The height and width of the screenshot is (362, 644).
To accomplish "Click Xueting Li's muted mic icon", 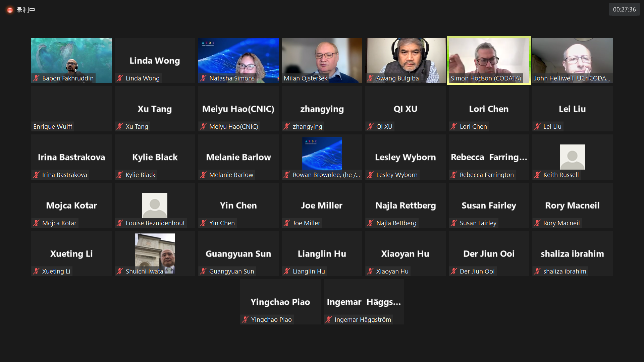I will pyautogui.click(x=36, y=271).
